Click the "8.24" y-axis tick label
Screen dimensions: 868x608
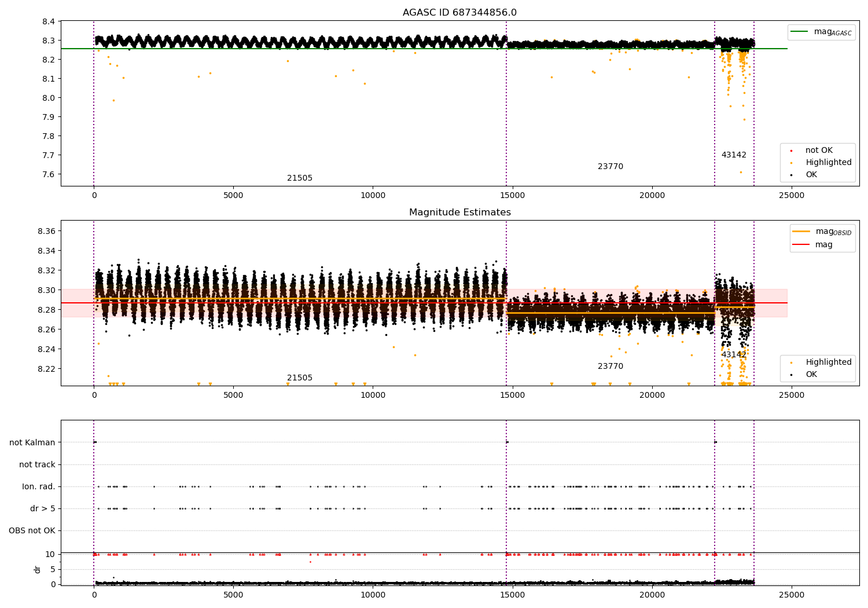coord(47,350)
